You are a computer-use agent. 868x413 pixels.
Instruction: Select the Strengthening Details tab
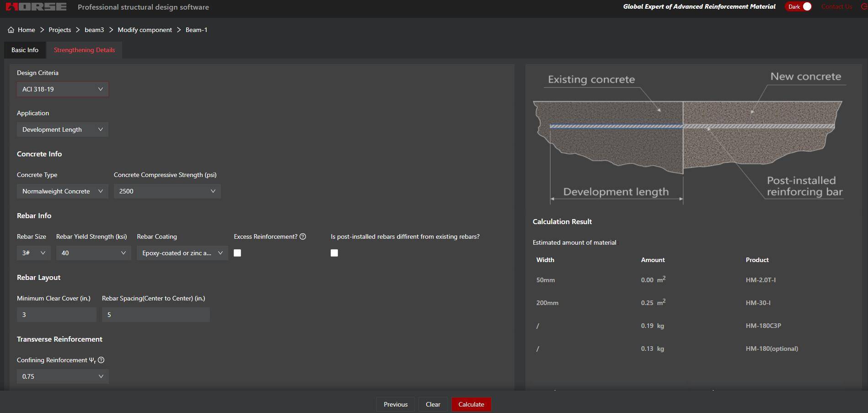[x=84, y=50]
